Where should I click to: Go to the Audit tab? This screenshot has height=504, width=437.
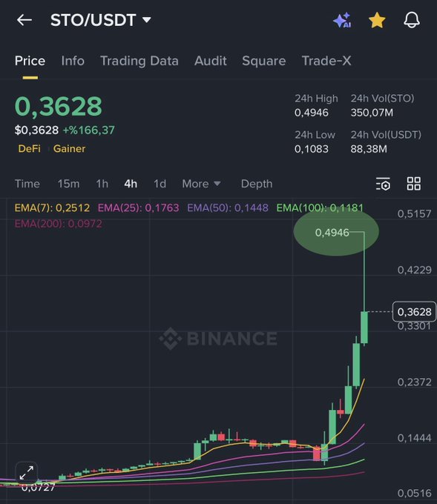tap(211, 61)
